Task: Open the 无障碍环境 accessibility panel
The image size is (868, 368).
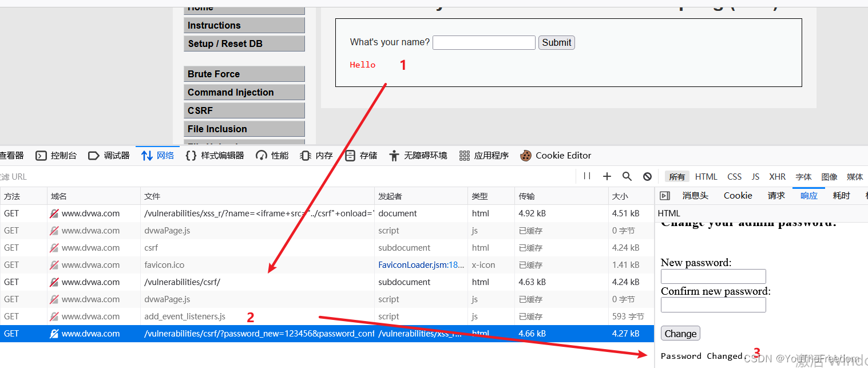Action: tap(418, 155)
